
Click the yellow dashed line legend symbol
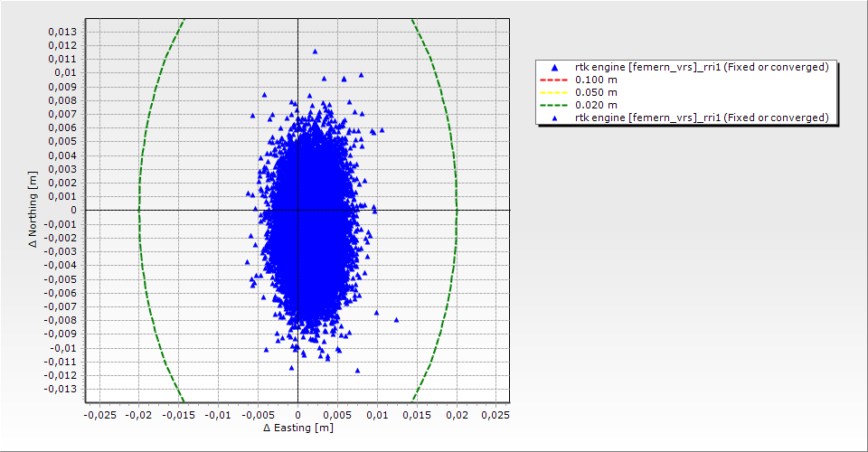coord(554,93)
